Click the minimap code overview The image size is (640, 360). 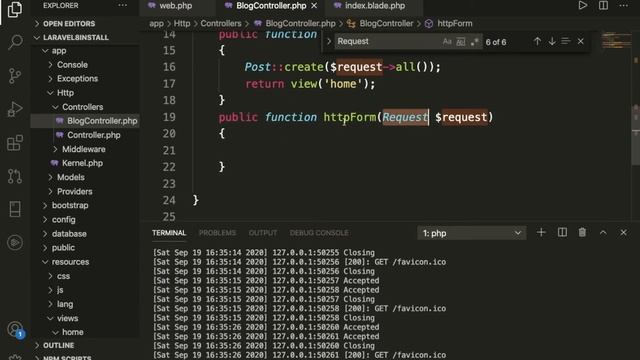[616, 41]
